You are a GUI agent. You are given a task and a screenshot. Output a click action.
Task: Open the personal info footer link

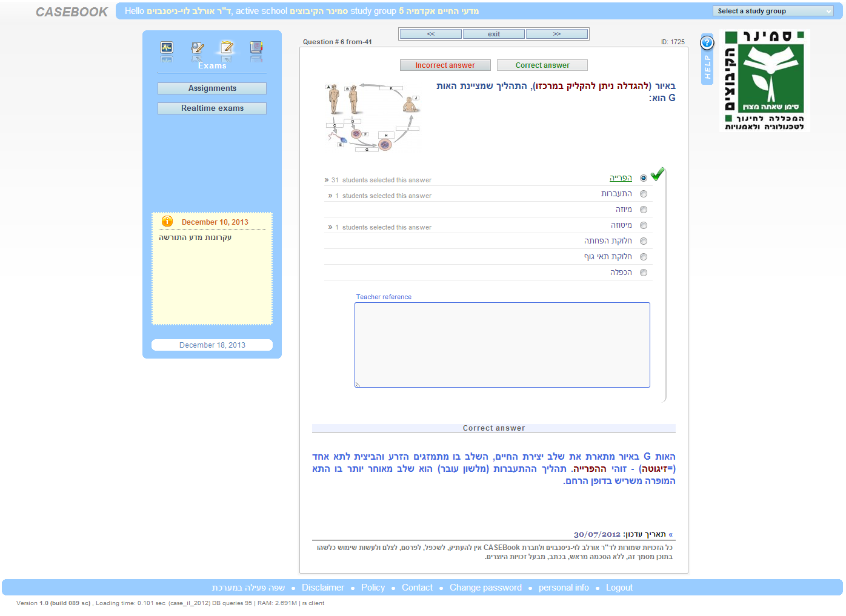click(564, 588)
